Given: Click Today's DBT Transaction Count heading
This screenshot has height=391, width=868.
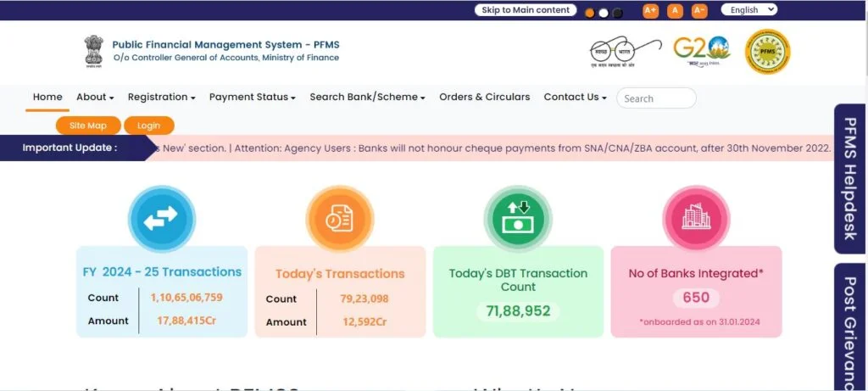Looking at the screenshot, I should pyautogui.click(x=518, y=280).
